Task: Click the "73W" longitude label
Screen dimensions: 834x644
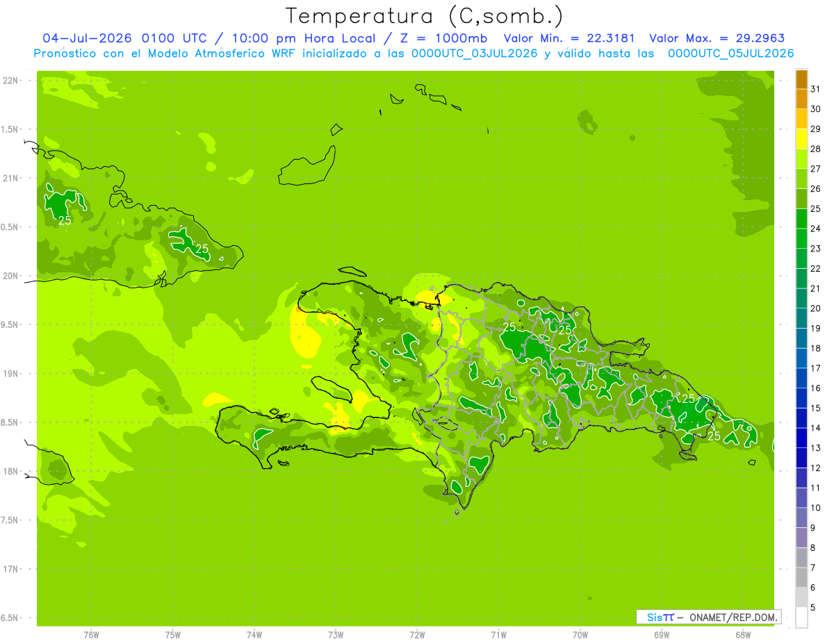Action: (336, 635)
